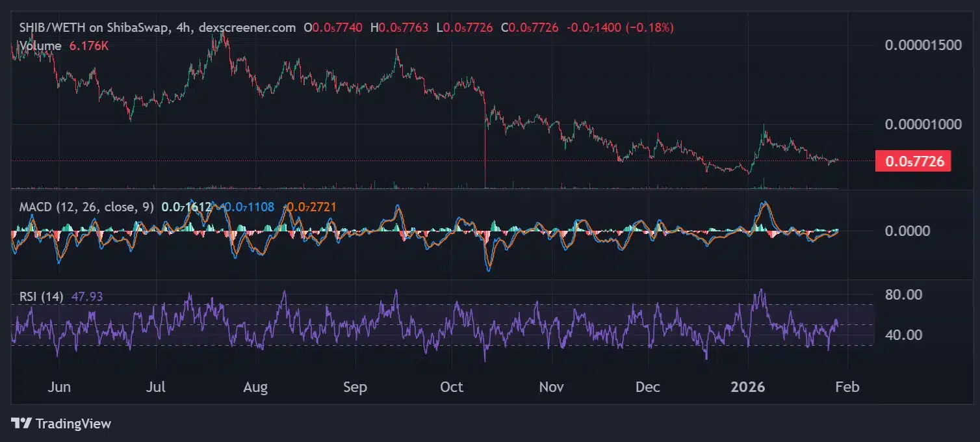This screenshot has height=442, width=980.
Task: Click the blue MACD line value 0.0₇1108
Action: click(246, 207)
